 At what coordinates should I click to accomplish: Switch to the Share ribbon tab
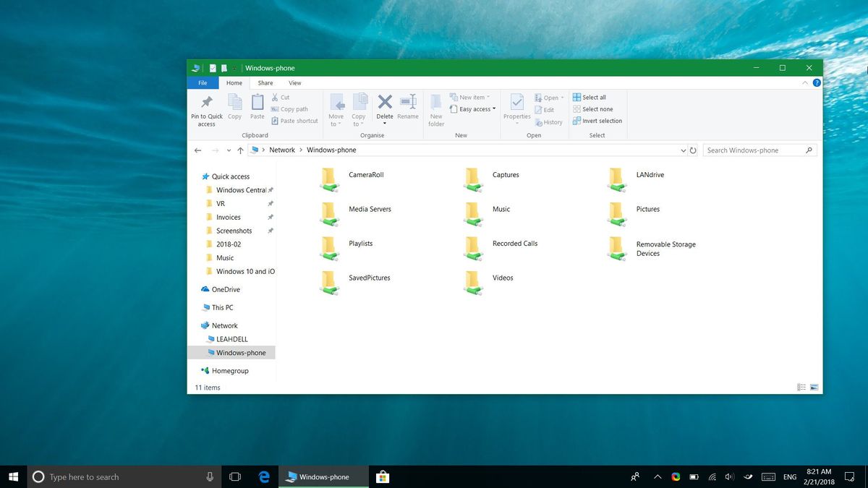pyautogui.click(x=265, y=82)
